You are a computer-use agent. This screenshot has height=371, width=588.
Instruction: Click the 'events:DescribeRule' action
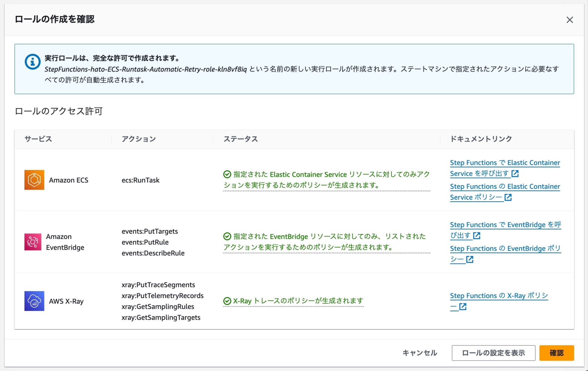(153, 253)
